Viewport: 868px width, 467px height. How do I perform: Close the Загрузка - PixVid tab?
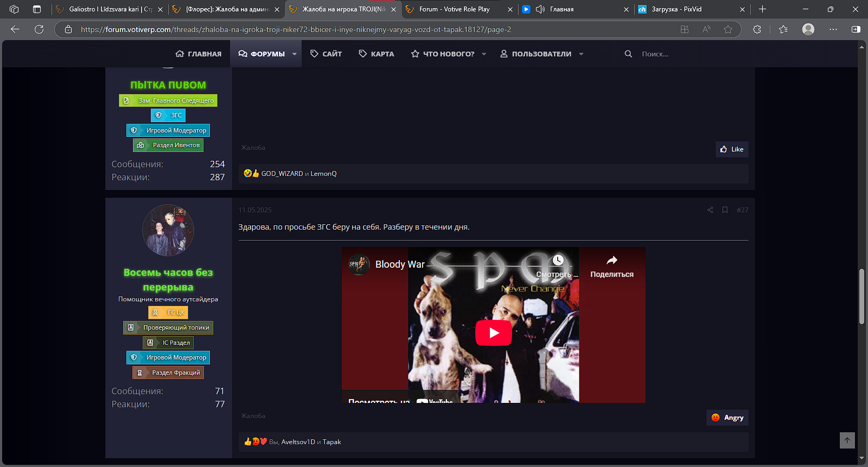coord(743,9)
